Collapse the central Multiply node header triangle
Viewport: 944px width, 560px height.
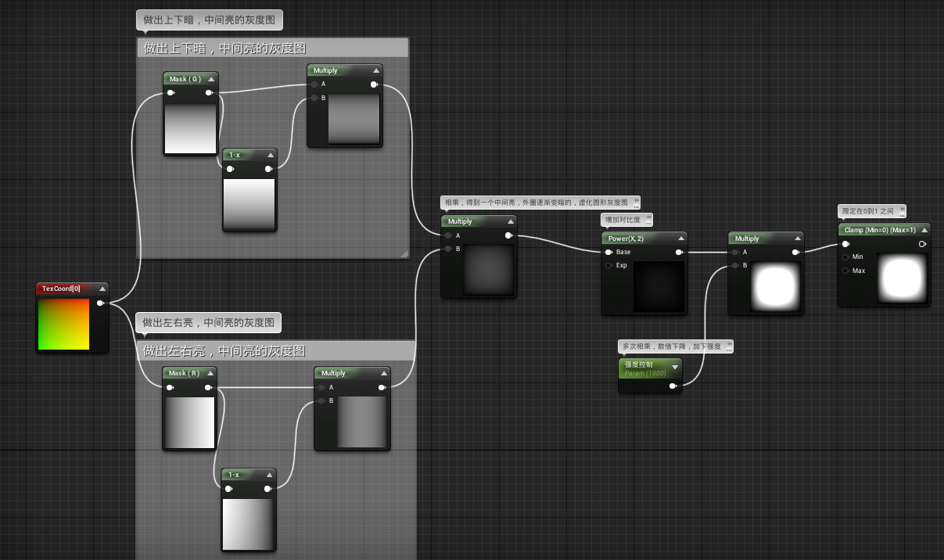(511, 221)
